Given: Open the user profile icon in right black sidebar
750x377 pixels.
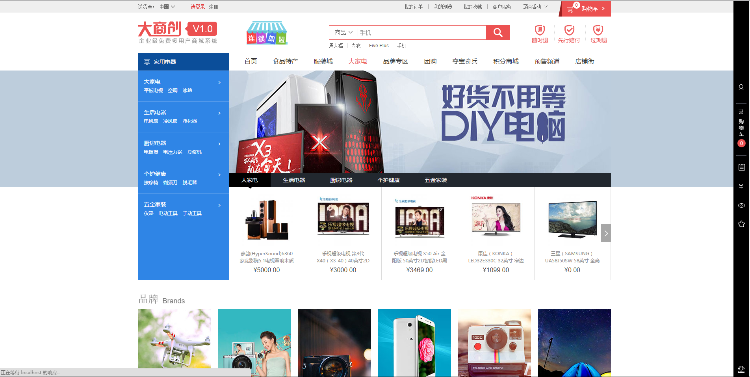Looking at the screenshot, I should pos(741,87).
